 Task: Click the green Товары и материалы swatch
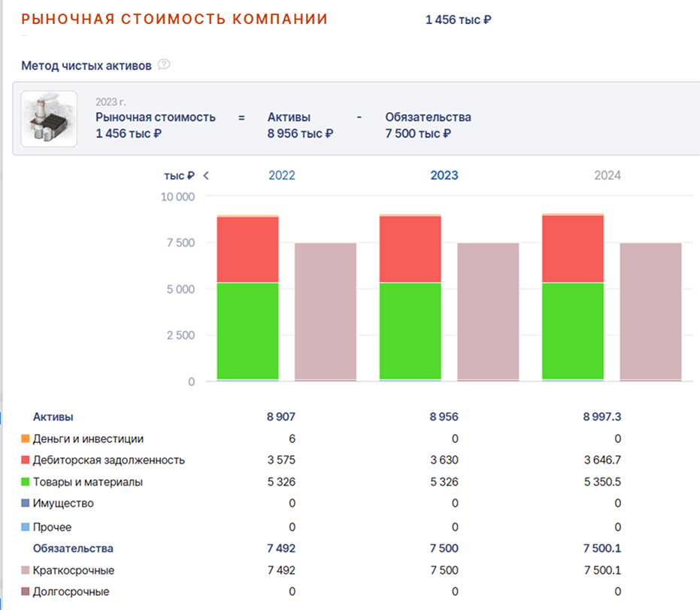[26, 482]
